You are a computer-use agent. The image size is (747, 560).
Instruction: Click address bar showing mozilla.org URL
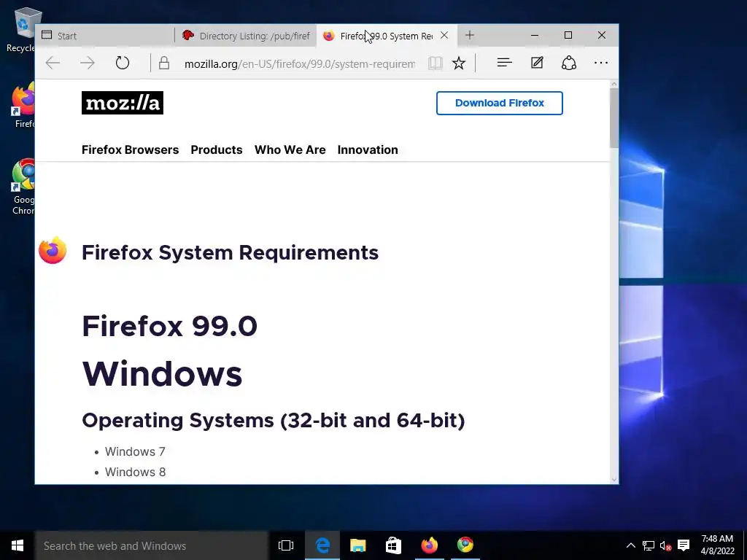(299, 63)
